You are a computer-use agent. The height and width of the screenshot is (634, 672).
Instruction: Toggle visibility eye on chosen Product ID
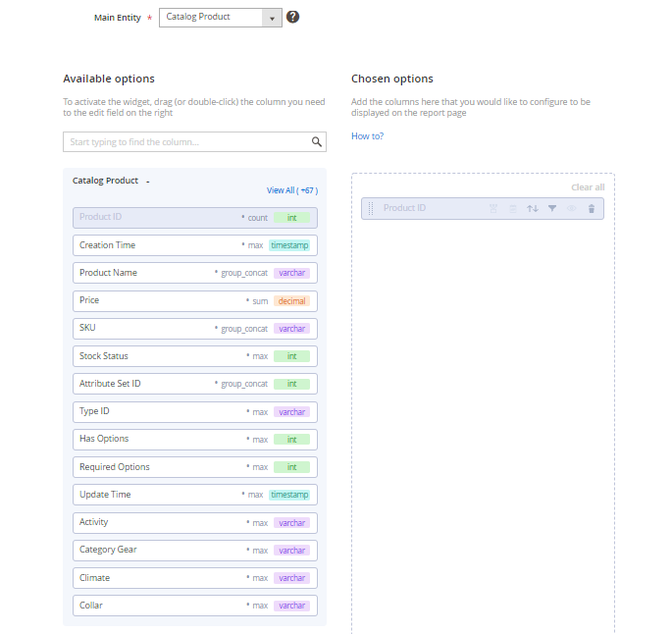click(x=572, y=208)
